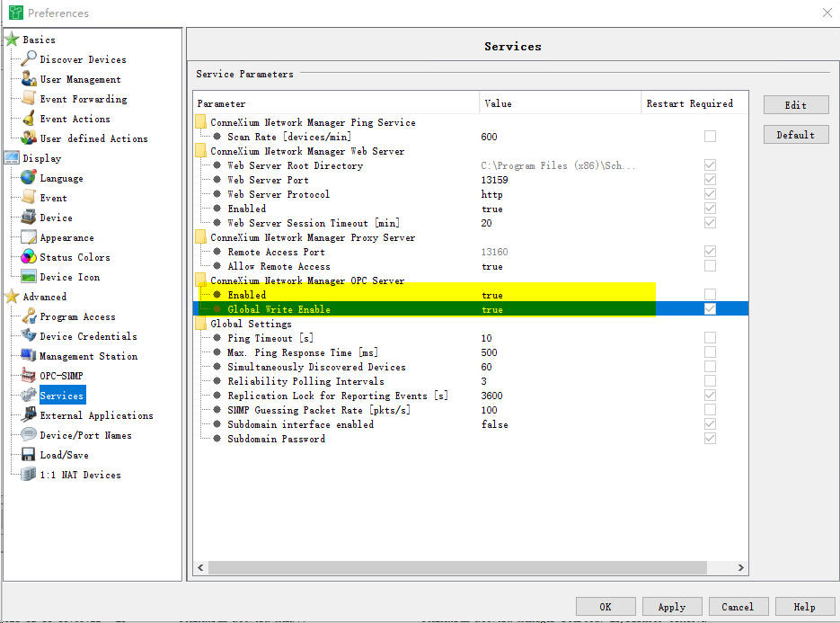Click Max. Ping Response Time value 500
The image size is (840, 623).
489,352
